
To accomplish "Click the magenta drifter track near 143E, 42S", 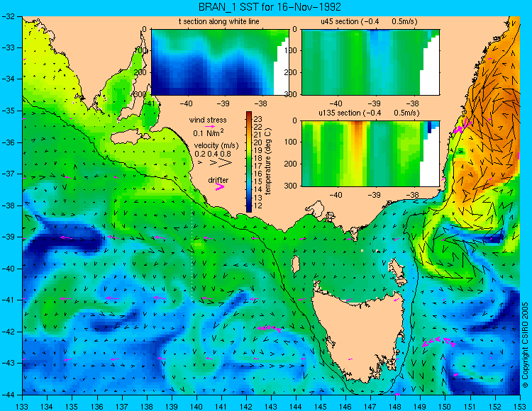I will tap(269, 328).
